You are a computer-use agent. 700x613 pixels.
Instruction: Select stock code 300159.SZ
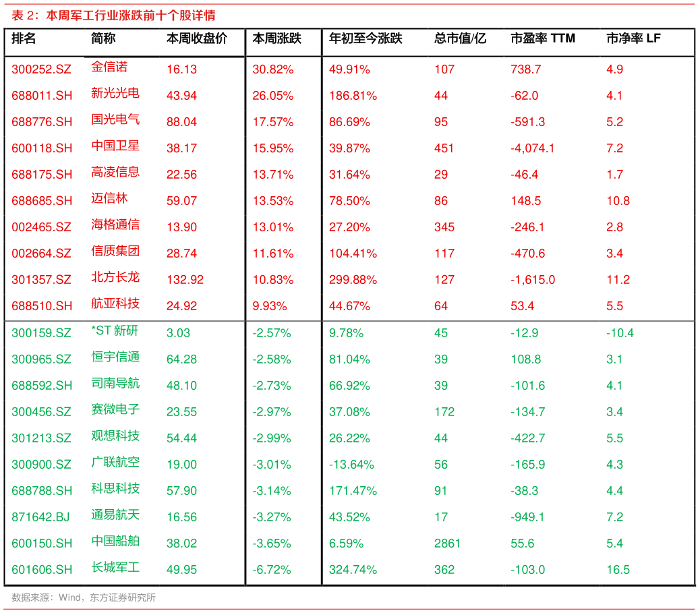pos(42,334)
